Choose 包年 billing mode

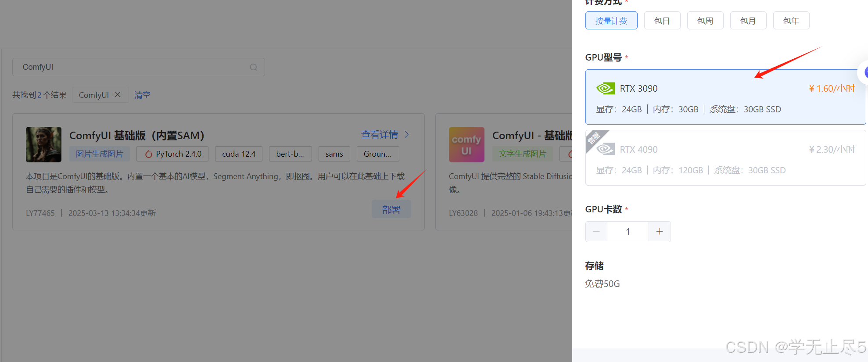(791, 21)
